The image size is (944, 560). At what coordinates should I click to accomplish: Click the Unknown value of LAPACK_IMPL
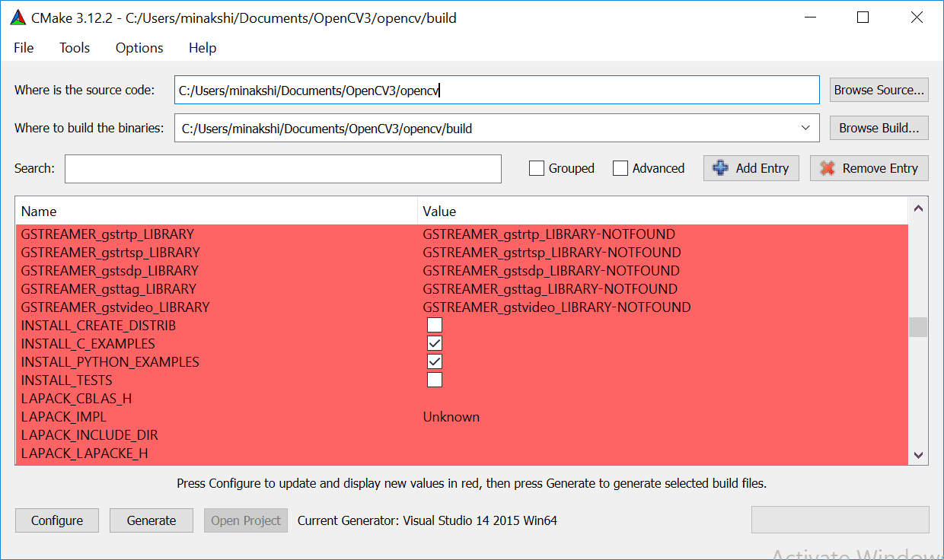pos(451,416)
